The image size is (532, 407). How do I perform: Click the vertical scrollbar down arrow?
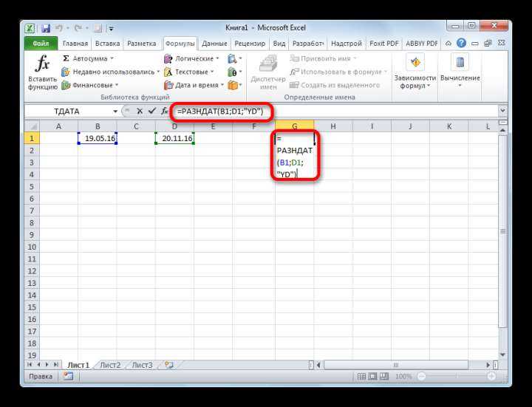(x=502, y=355)
